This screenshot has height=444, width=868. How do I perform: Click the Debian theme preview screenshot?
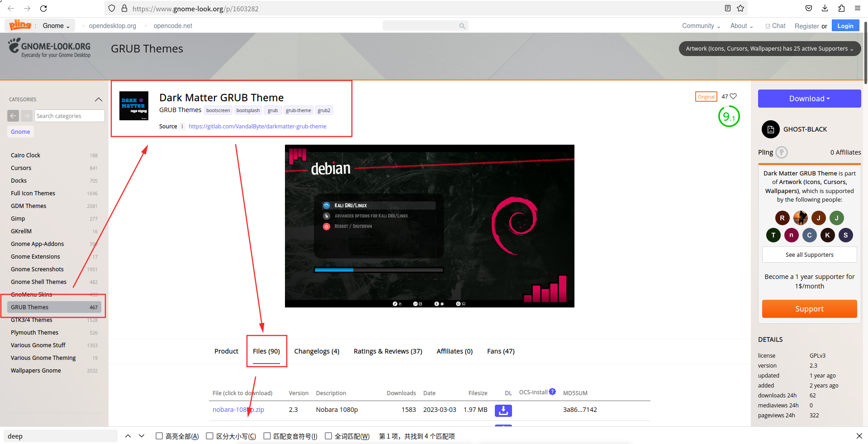429,226
